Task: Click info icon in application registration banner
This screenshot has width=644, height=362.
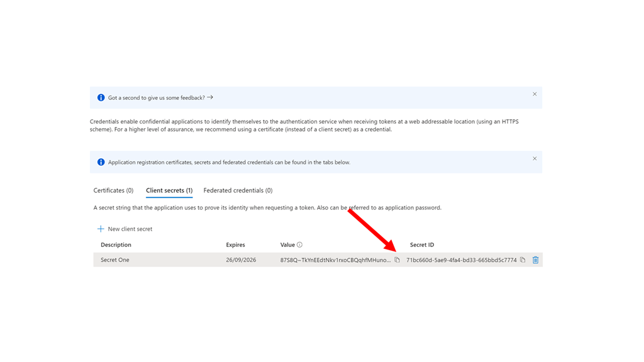Action: click(x=101, y=162)
